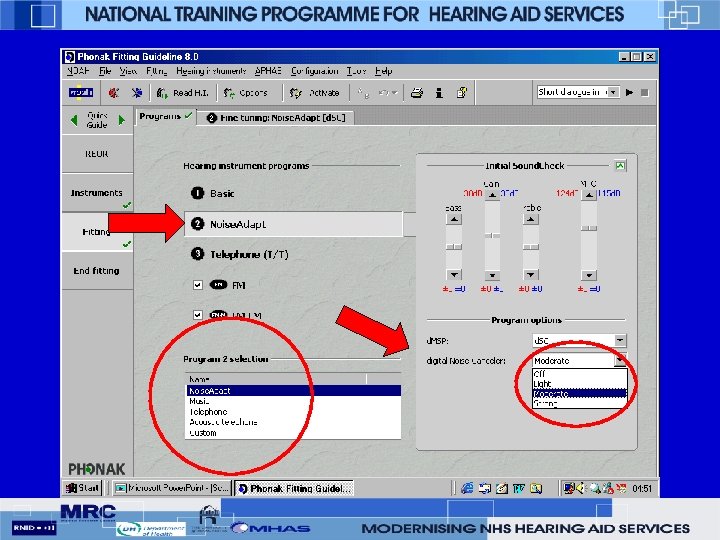Click the notes icon after the info icon
This screenshot has width=720, height=540.
point(461,93)
